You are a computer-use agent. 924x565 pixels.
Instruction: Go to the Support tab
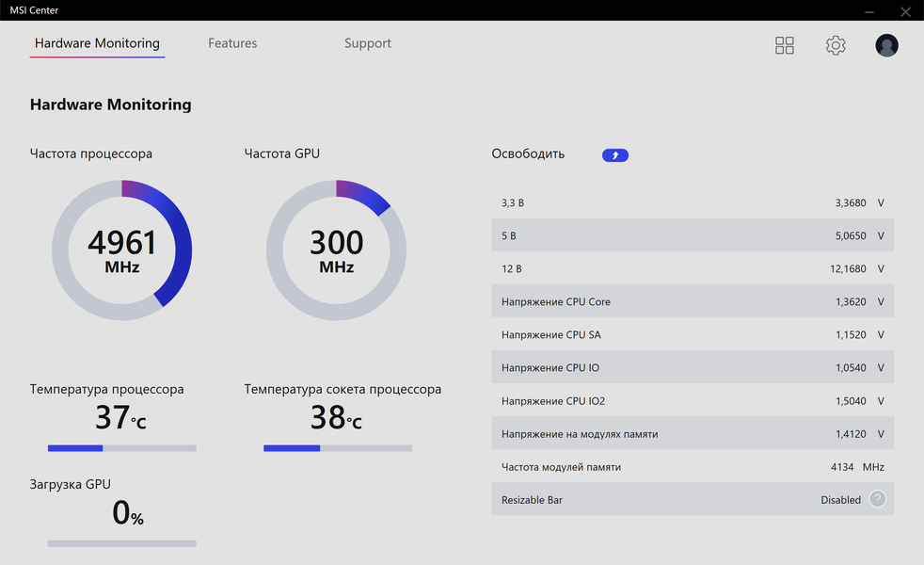click(x=367, y=43)
